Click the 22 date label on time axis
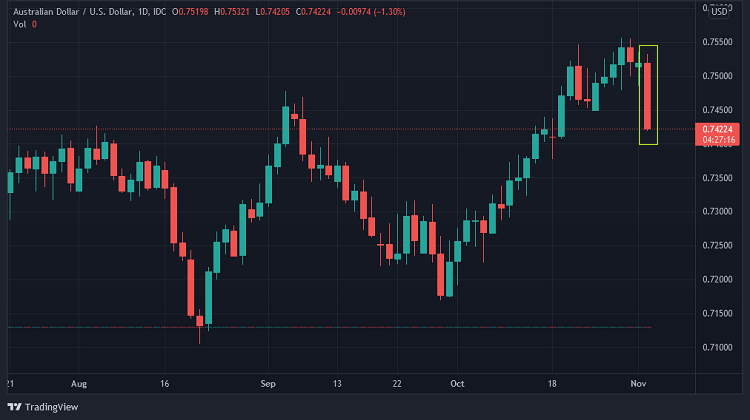This screenshot has height=420, width=750. [397, 384]
